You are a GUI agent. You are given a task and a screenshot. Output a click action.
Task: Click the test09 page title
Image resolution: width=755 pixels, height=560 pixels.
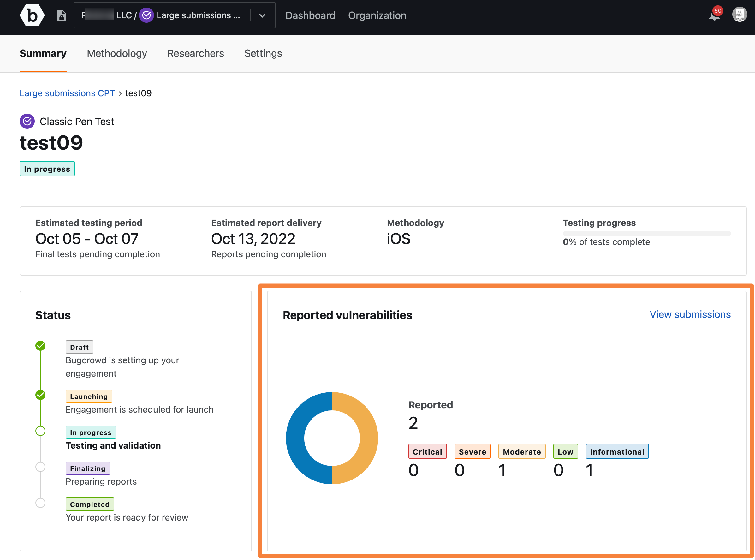51,142
